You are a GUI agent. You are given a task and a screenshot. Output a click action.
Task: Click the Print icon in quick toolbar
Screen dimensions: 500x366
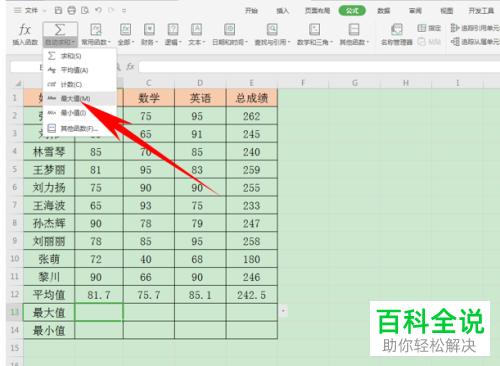pos(72,10)
